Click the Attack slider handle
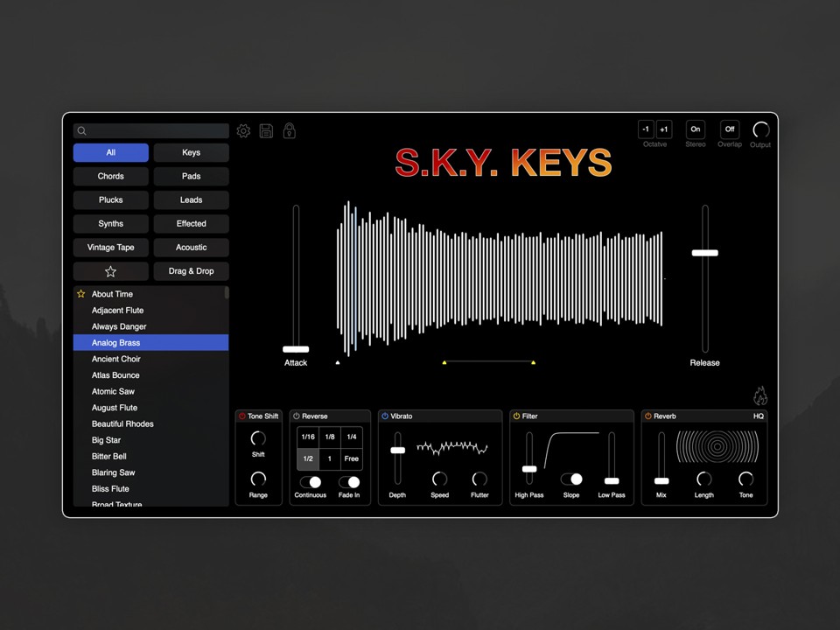 296,349
